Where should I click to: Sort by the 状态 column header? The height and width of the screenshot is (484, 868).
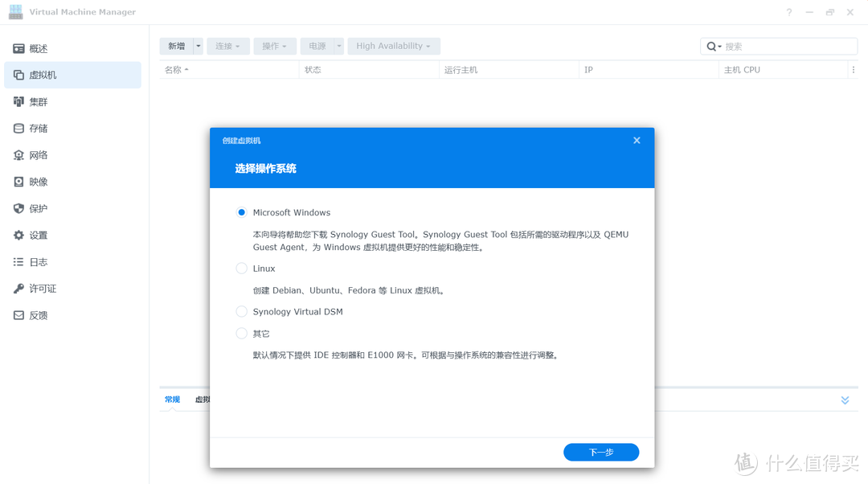pos(369,70)
